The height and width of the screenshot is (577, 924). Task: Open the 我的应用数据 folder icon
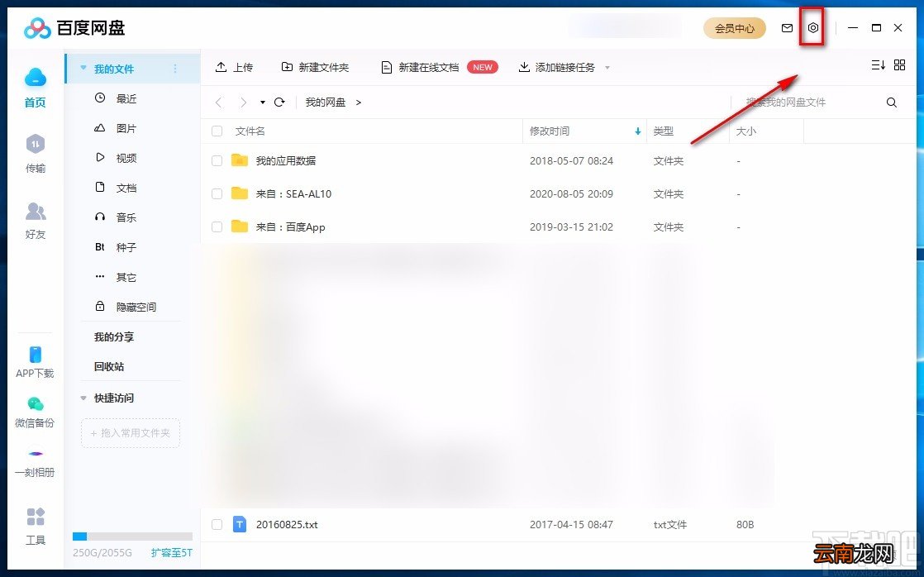click(x=239, y=160)
